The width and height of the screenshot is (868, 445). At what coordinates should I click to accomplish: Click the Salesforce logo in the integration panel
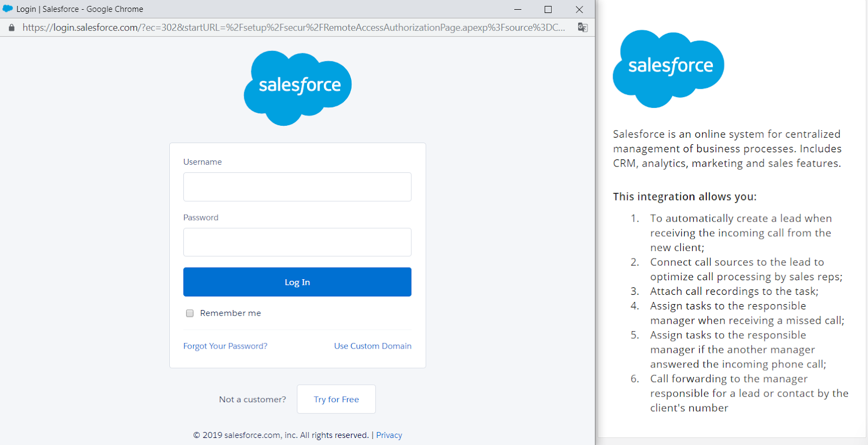click(668, 69)
